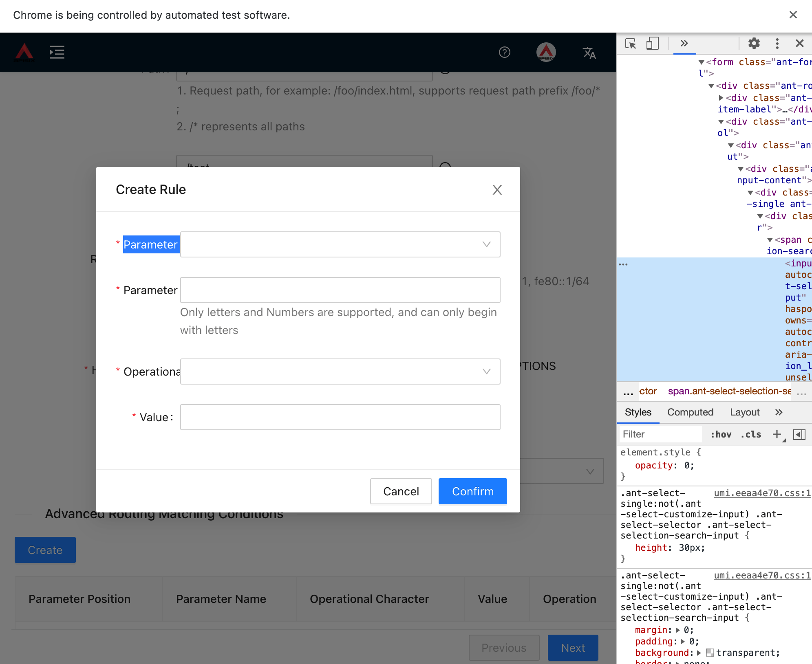This screenshot has width=812, height=664.
Task: Switch to the Layout tab
Action: pos(745,412)
